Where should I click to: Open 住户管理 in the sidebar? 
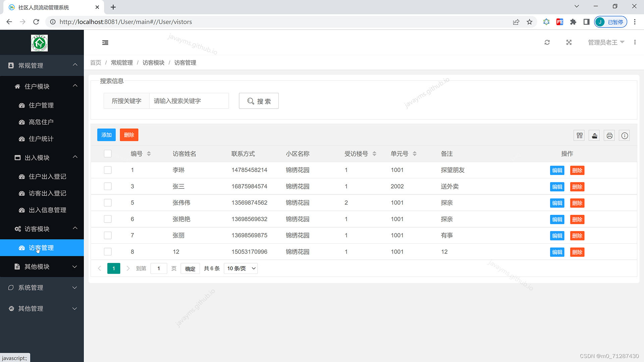point(41,105)
